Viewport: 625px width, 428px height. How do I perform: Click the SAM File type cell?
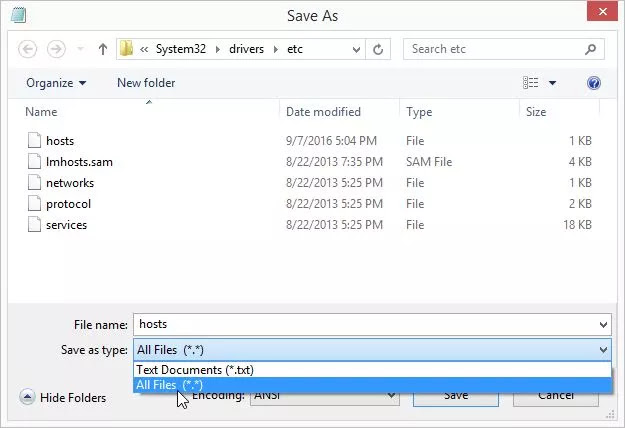(x=429, y=162)
